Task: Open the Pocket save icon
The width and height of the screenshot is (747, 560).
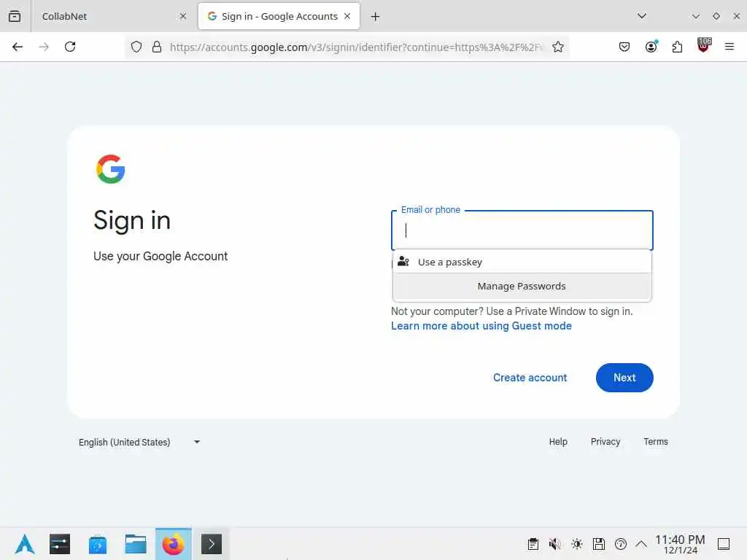Action: click(x=624, y=47)
